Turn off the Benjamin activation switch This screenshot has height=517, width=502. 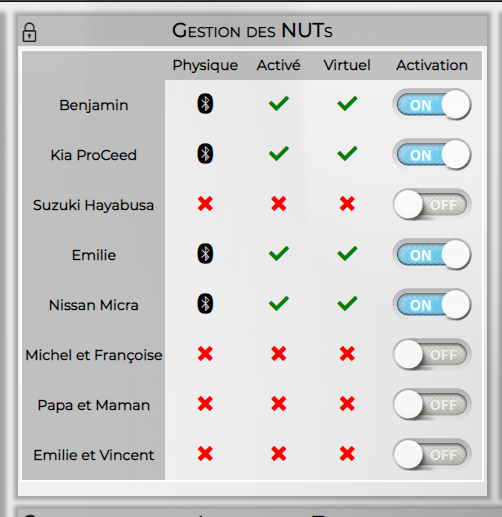(x=432, y=105)
